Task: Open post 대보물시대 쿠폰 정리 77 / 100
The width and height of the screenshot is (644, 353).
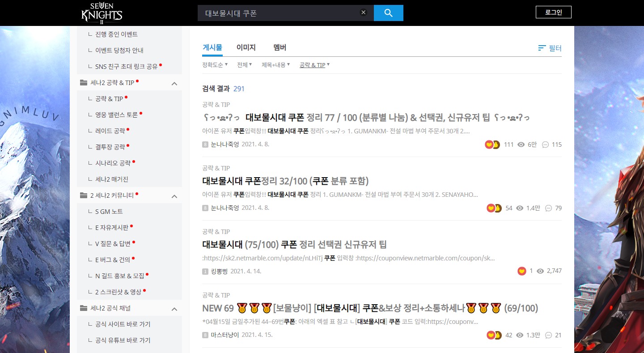Action: [366, 118]
